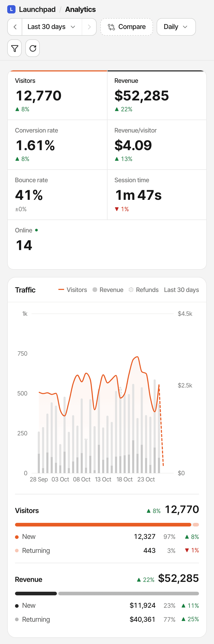The width and height of the screenshot is (214, 644).
Task: Select the Conversion rate card
Action: tap(57, 145)
